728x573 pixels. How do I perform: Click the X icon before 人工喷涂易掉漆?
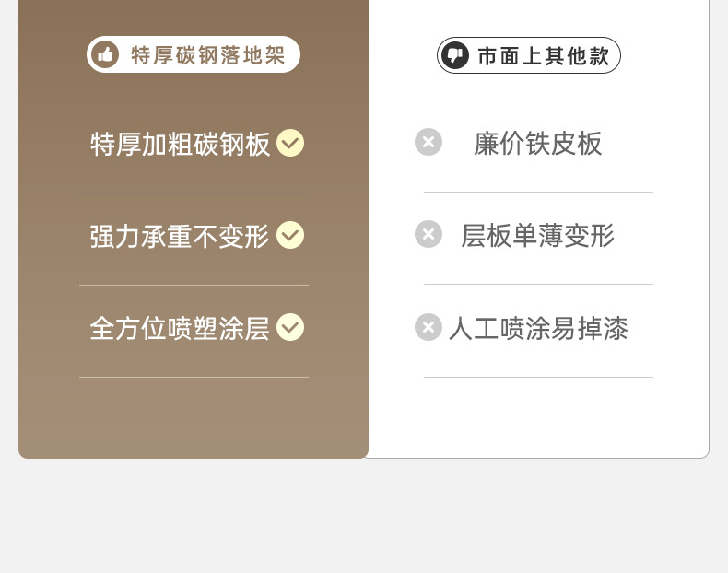pyautogui.click(x=429, y=327)
